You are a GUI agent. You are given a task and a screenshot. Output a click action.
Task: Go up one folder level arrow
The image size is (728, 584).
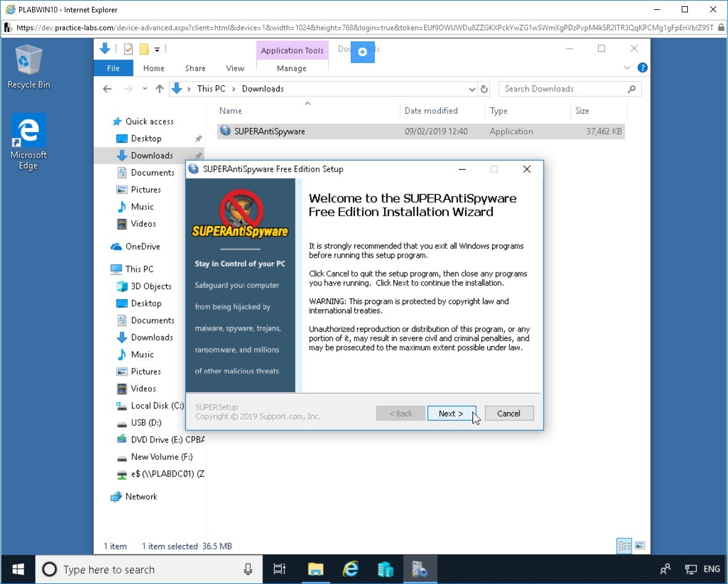[159, 89]
